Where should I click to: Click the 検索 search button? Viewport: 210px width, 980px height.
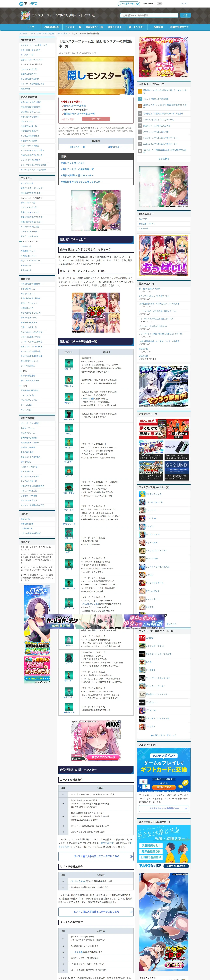click(x=185, y=16)
